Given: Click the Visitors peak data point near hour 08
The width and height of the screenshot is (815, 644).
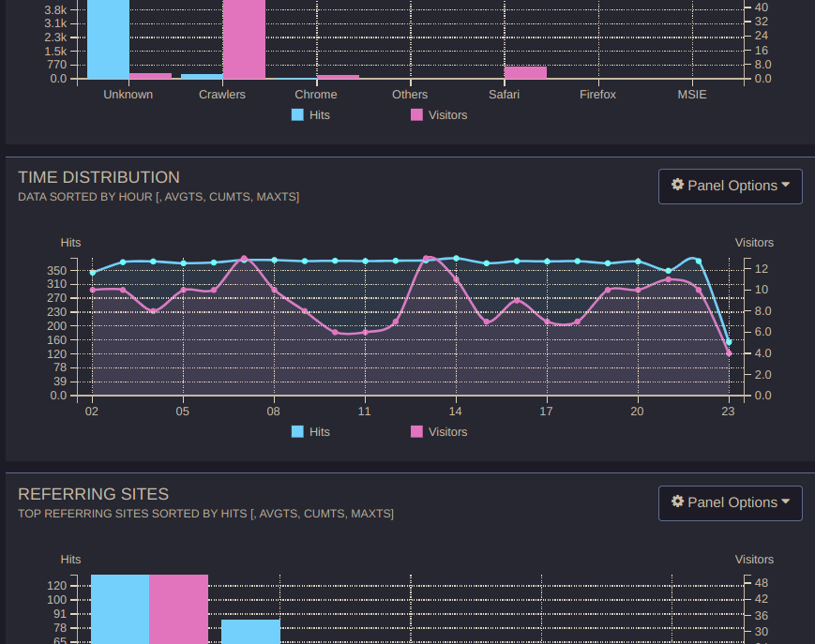Looking at the screenshot, I should click(244, 259).
